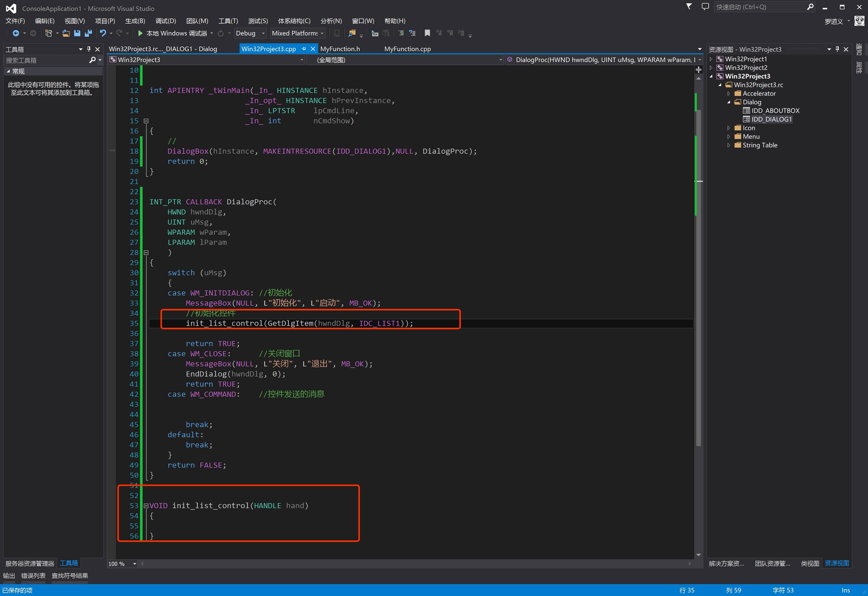Click the Undo arrow icon
868x596 pixels.
tap(103, 33)
